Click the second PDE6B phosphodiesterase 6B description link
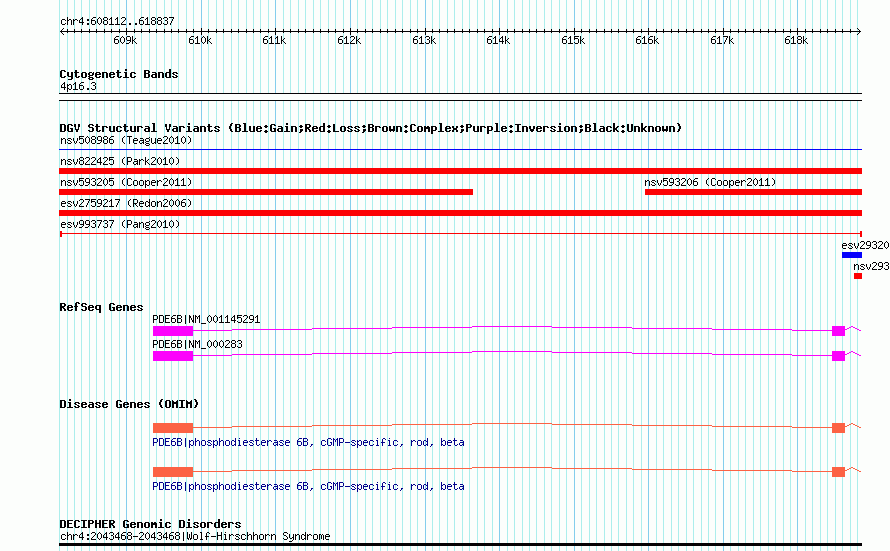 (x=308, y=486)
